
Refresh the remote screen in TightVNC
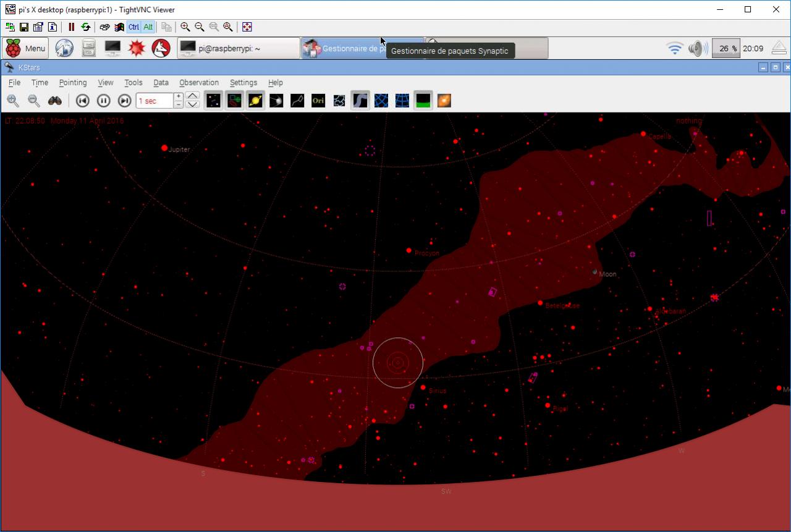click(86, 27)
